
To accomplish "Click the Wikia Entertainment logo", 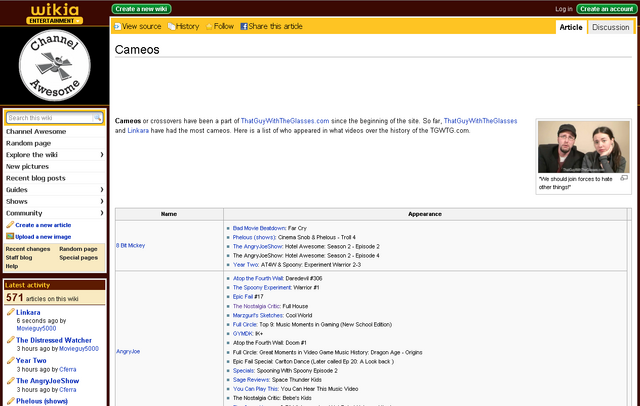I will pyautogui.click(x=55, y=13).
